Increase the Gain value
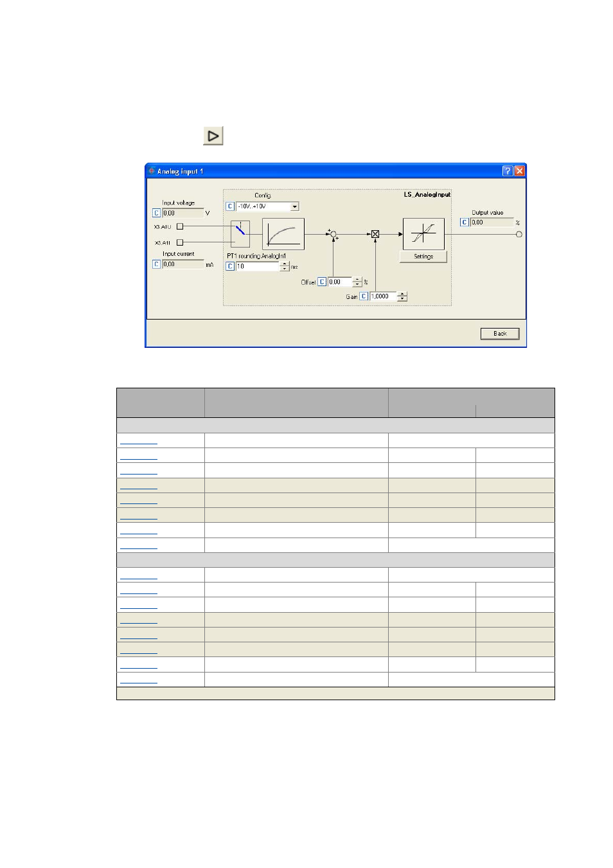Screen dimensions: 613x868 [x=402, y=294]
